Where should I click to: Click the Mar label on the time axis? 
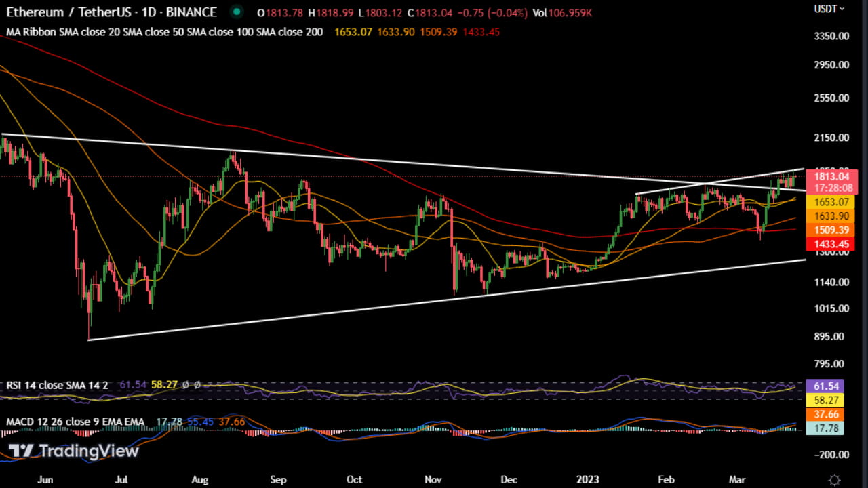737,479
